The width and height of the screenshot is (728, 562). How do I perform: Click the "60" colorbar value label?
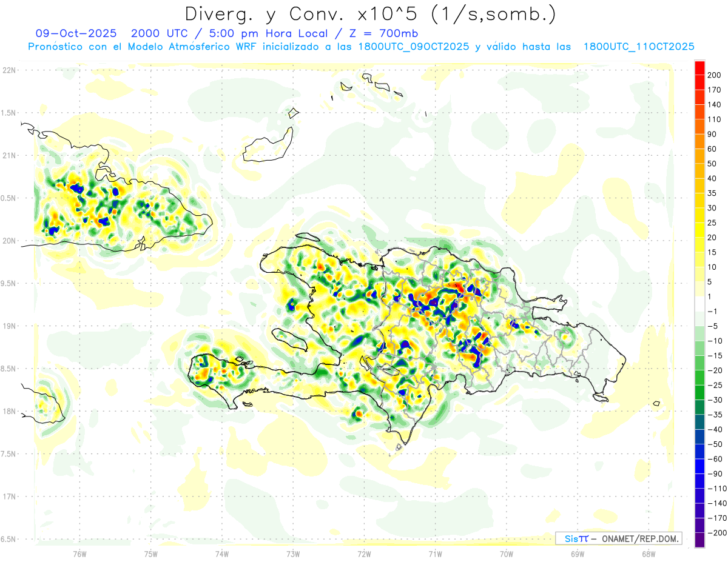[712, 149]
